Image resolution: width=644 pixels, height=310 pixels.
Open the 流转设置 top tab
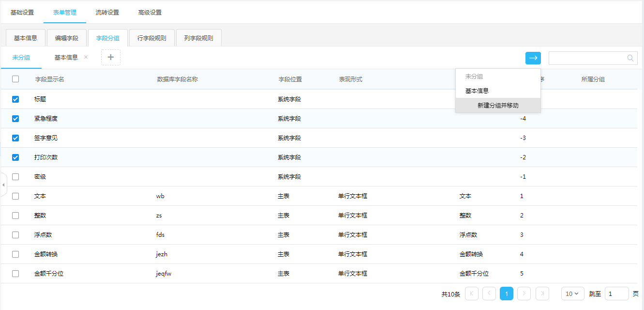pyautogui.click(x=107, y=13)
